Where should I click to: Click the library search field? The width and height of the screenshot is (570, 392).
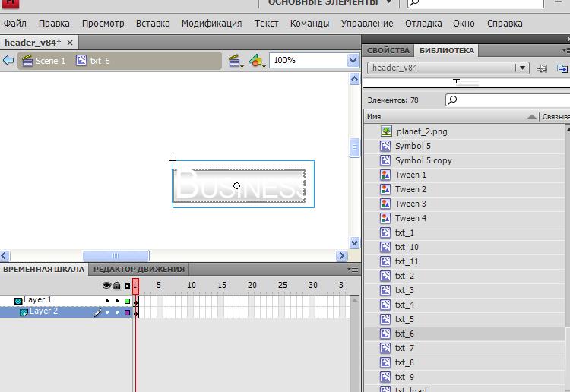tap(508, 100)
